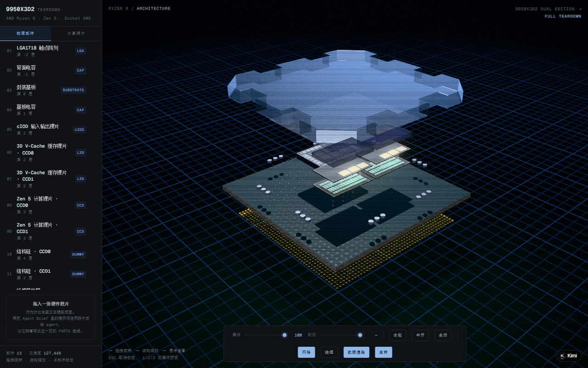The image size is (588, 368).
Task: Toggle the 线框 wireframe mode
Action: click(x=329, y=352)
